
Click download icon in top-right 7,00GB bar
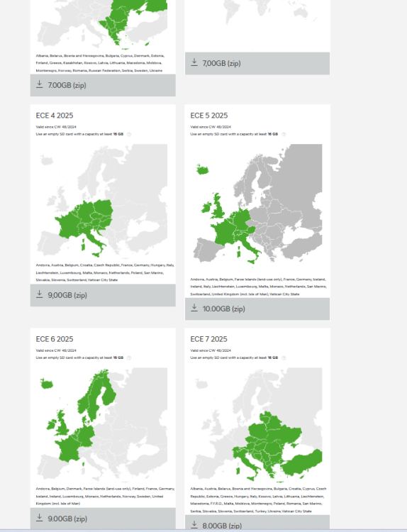click(194, 62)
